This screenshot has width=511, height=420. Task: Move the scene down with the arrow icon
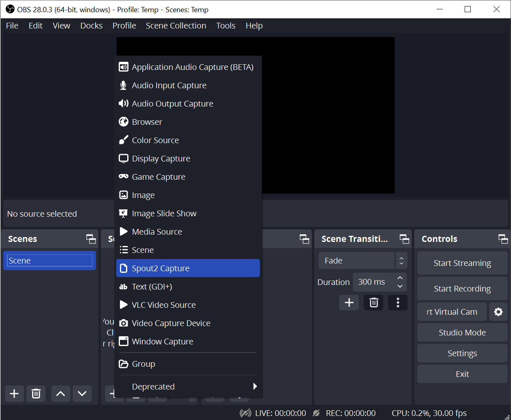82,394
